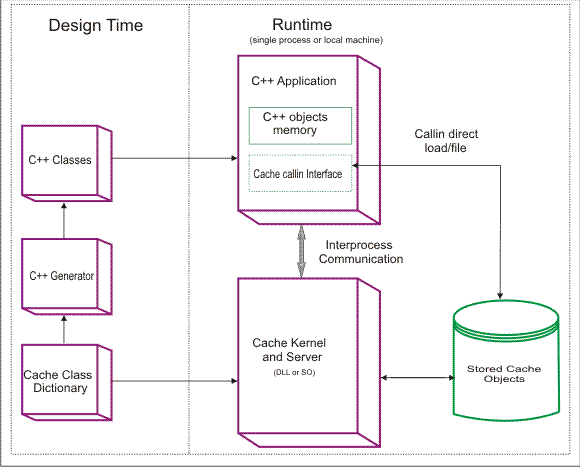Click the Runtime heading
This screenshot has width=580, height=467.
pos(302,24)
